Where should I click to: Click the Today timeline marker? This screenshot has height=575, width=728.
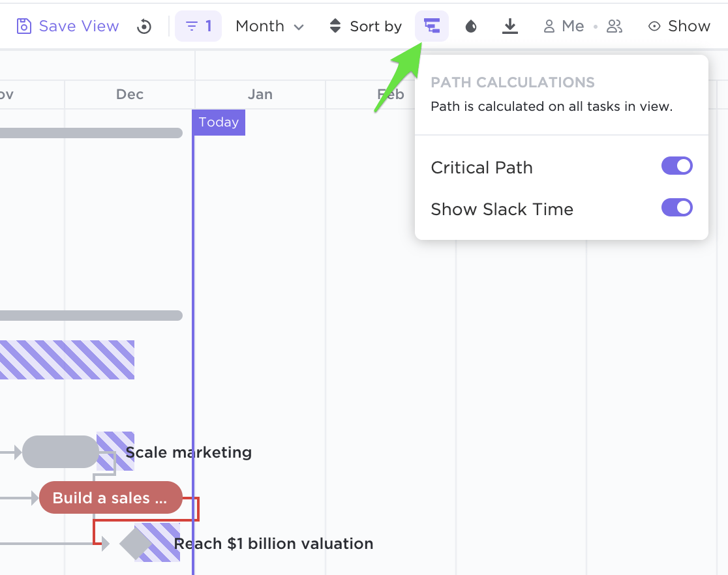pos(219,123)
